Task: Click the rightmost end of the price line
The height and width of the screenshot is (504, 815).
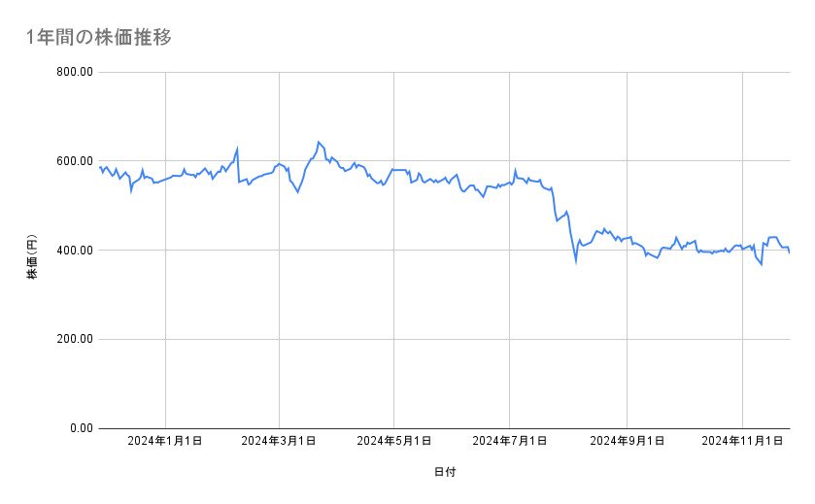Action: [789, 252]
